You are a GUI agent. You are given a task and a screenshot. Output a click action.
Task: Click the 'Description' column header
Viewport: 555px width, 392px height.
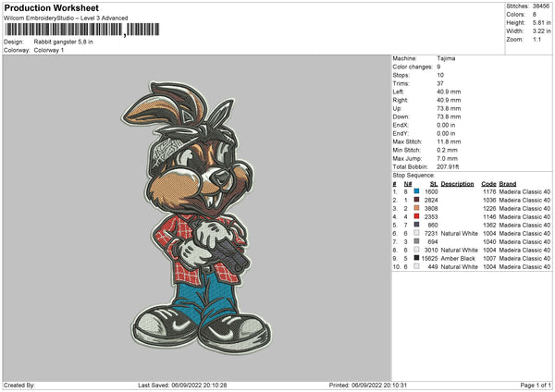coord(457,184)
